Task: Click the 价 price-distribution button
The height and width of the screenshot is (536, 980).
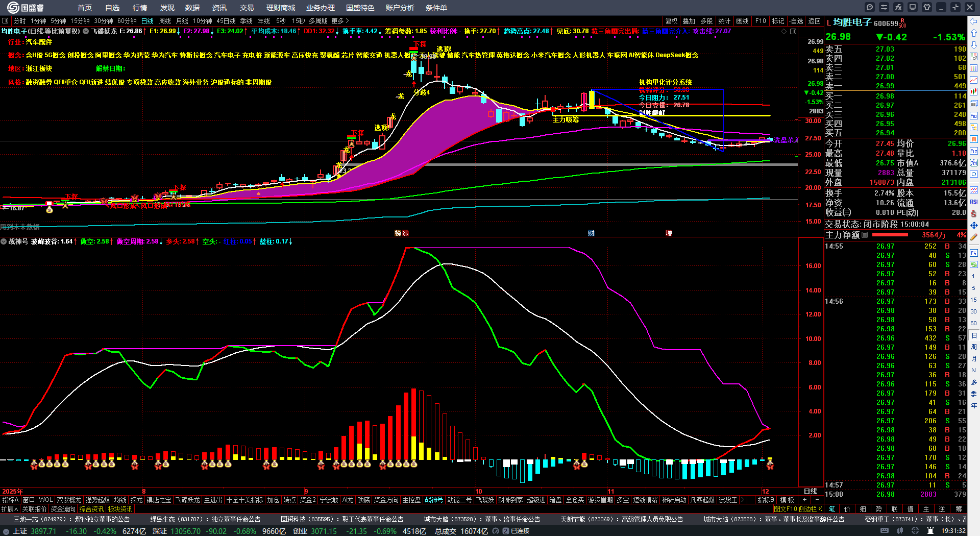Action: click(x=847, y=509)
